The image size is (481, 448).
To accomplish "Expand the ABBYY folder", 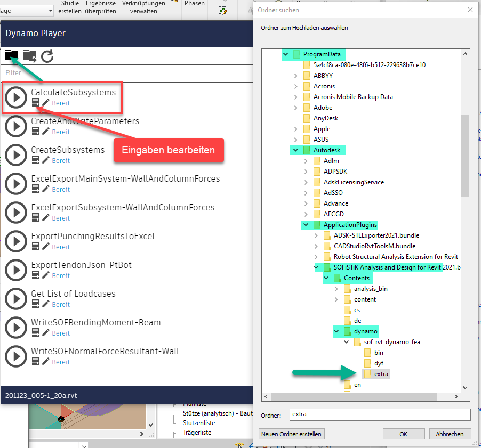I will coord(296,76).
